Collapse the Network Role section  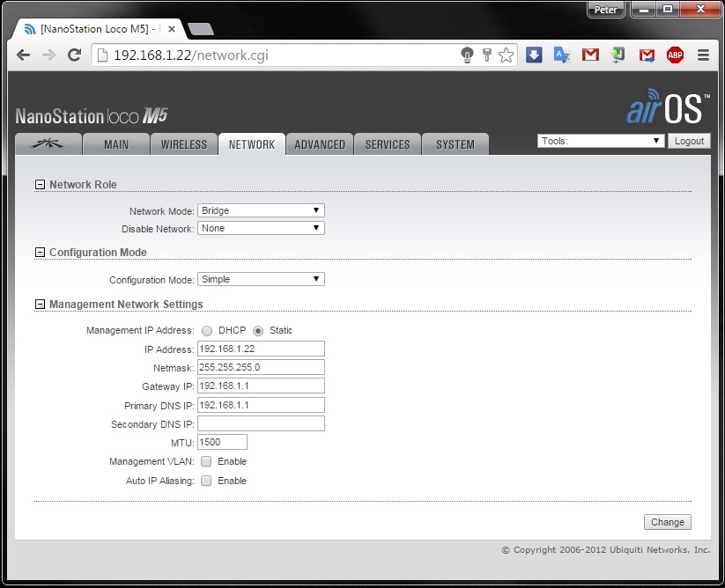(40, 184)
